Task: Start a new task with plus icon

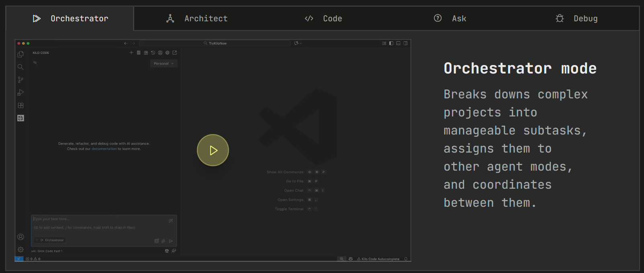Action: click(131, 53)
